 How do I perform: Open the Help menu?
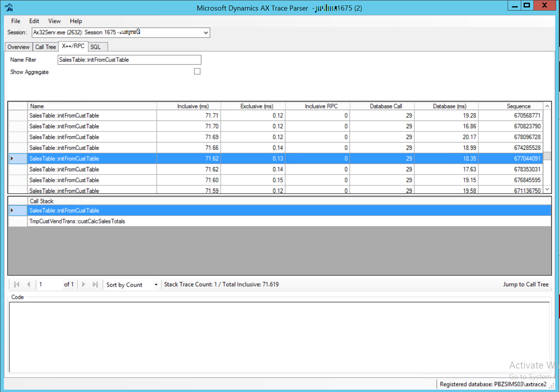76,21
